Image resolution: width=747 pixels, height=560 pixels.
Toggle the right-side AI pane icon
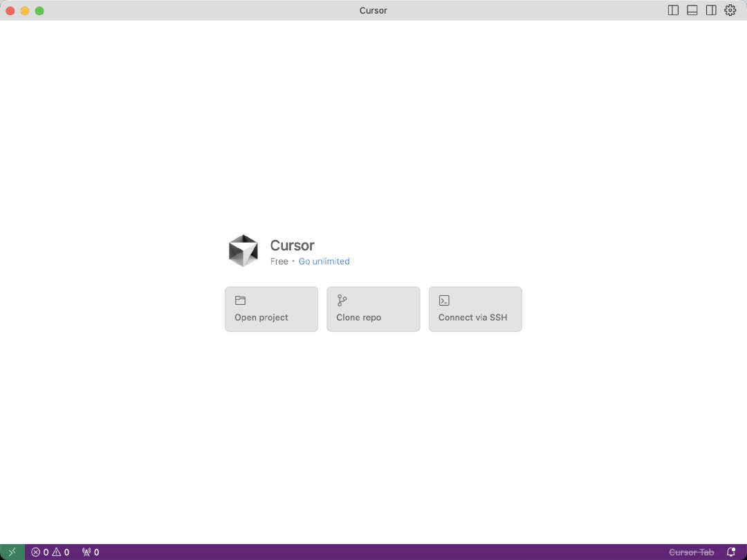coord(711,10)
